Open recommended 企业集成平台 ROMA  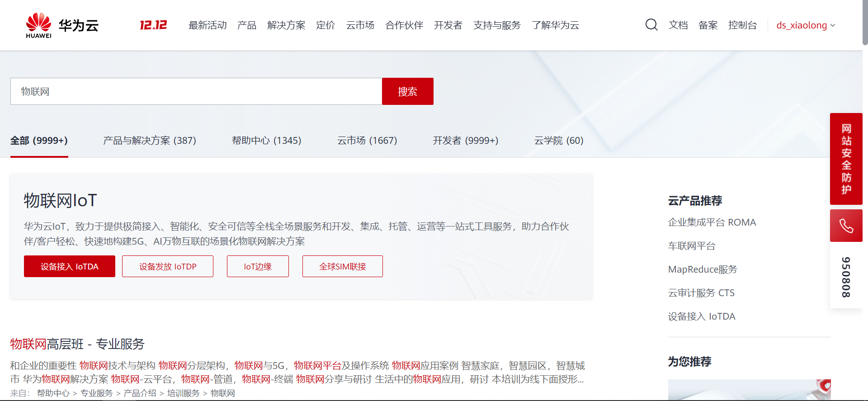[x=712, y=222]
